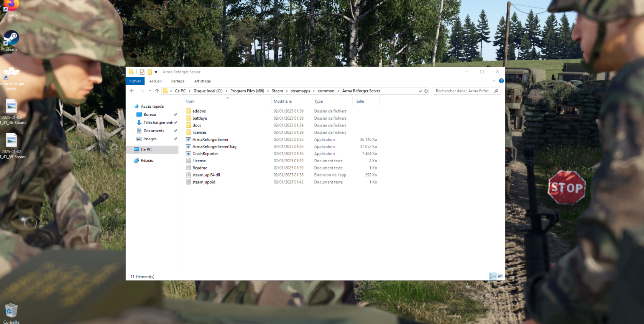Switch to the details view layout

493,276
